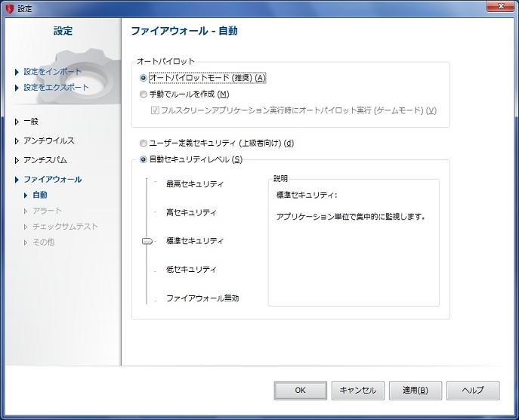This screenshot has height=420, width=519.
Task: Select ユーザー定義セキュリティ (上級者向け) radio button
Action: point(143,144)
